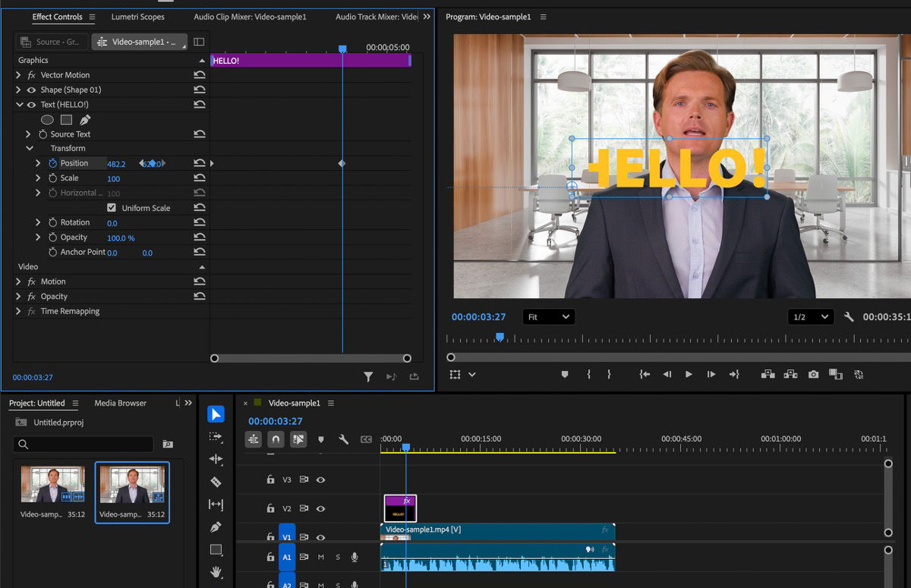Screen dimensions: 911x588
Task: Switch to the Media Browser tab
Action: [119, 403]
